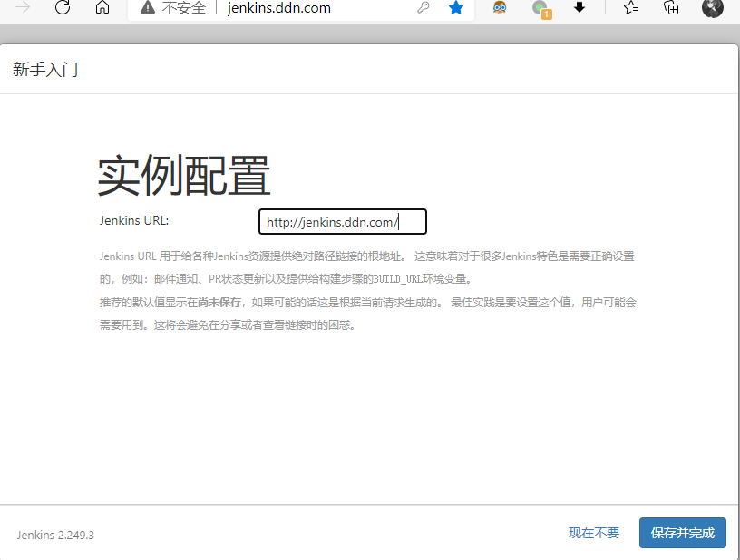Open the favorites list icon
The height and width of the screenshot is (560, 740).
631,7
